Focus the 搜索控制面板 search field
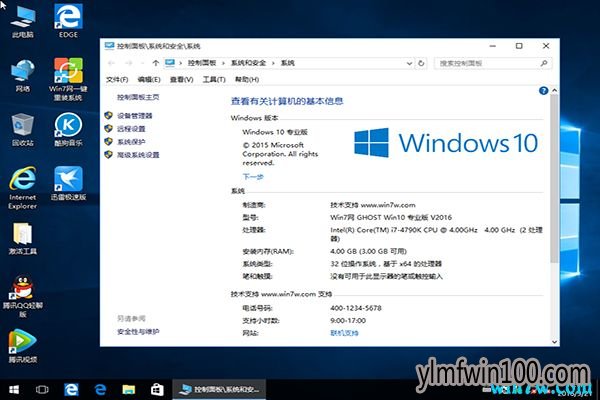This screenshot has width=600, height=400. pos(493,63)
